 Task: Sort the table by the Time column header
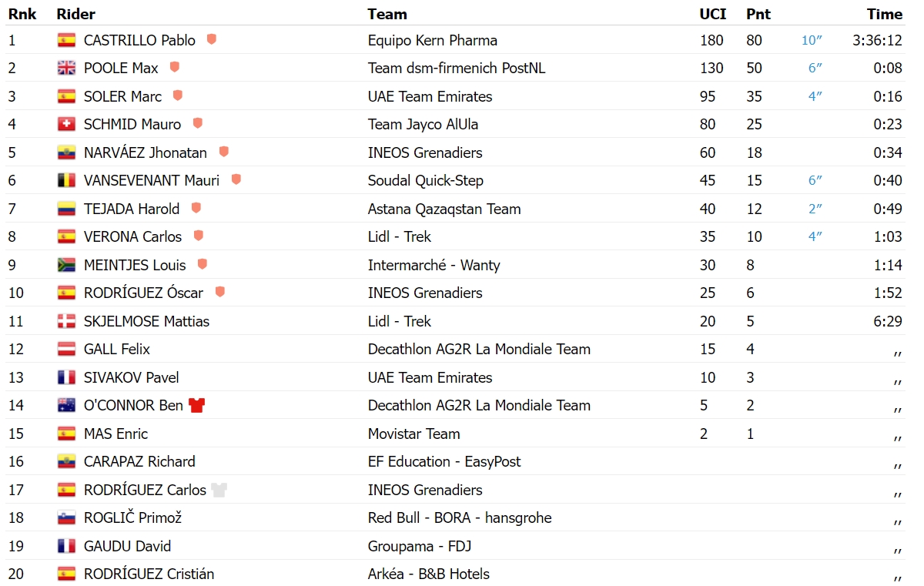pos(884,14)
